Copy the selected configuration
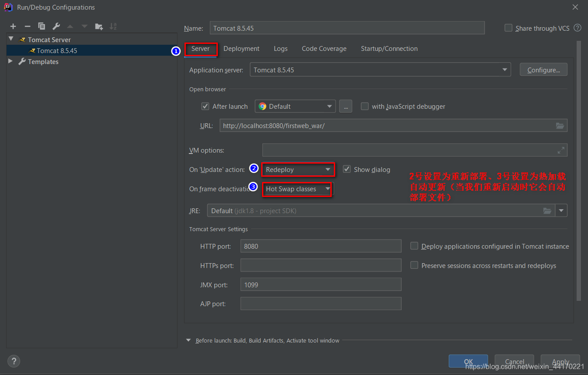588x375 pixels. tap(42, 26)
